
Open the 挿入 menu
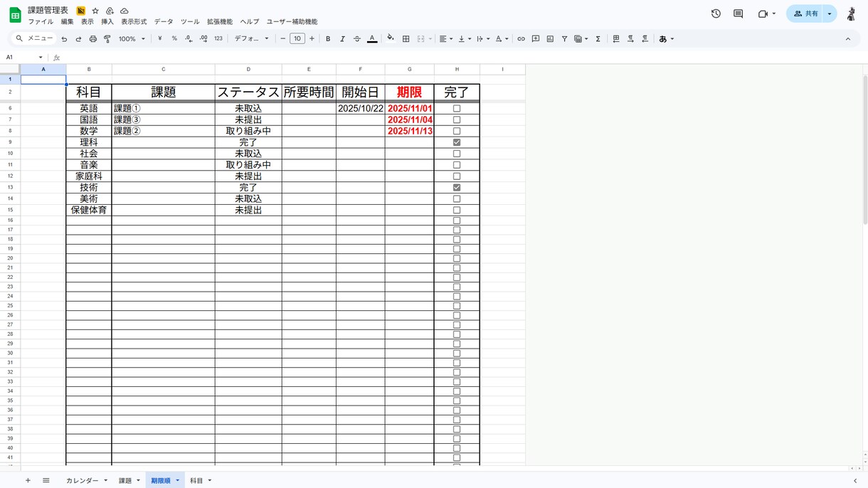[107, 22]
